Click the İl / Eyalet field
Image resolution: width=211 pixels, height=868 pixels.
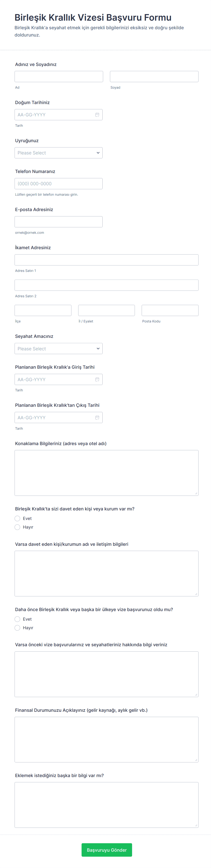click(106, 310)
